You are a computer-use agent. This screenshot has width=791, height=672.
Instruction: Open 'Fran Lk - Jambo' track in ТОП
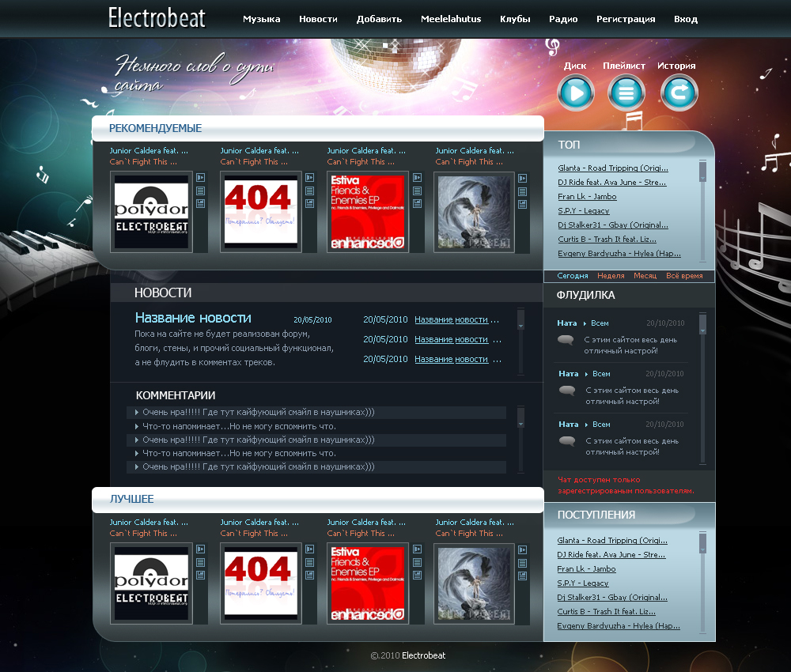coord(587,196)
